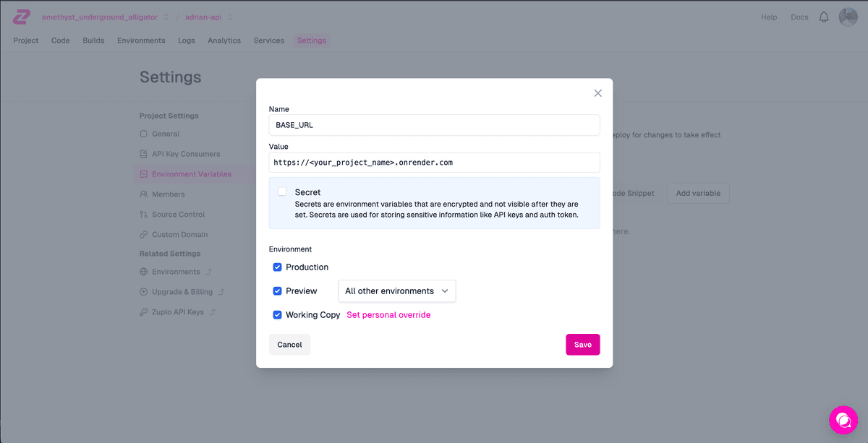The height and width of the screenshot is (443, 868).
Task: Click the Members sidebar icon
Action: [144, 194]
